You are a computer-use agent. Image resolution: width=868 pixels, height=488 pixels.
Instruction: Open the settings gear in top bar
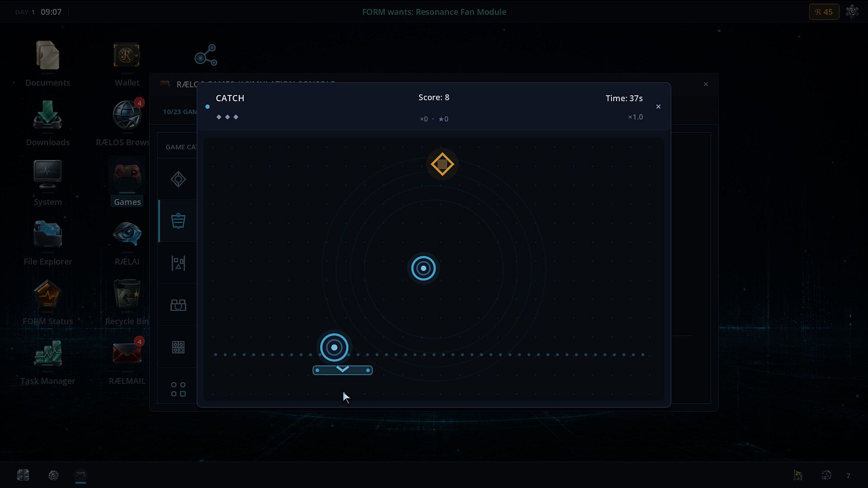coord(852,12)
